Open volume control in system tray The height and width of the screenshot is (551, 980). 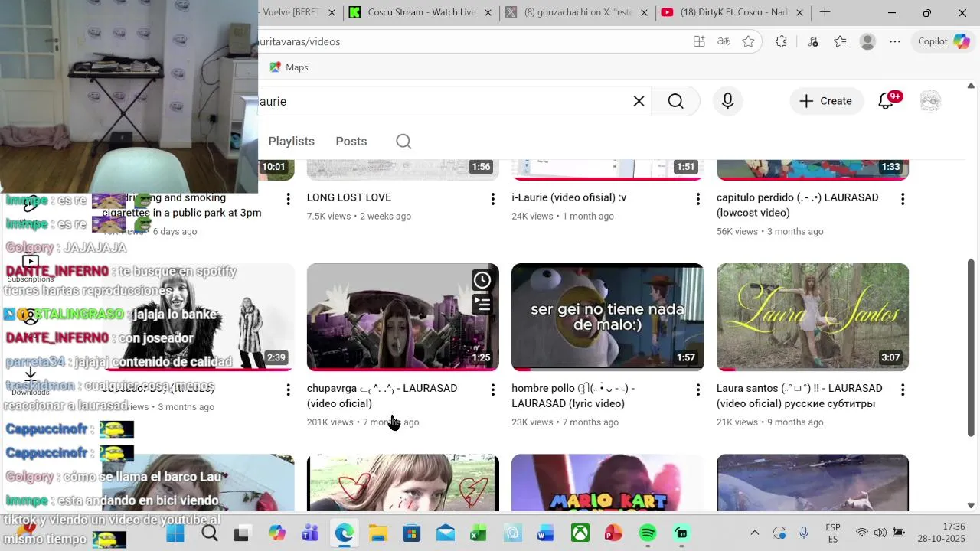click(x=880, y=533)
